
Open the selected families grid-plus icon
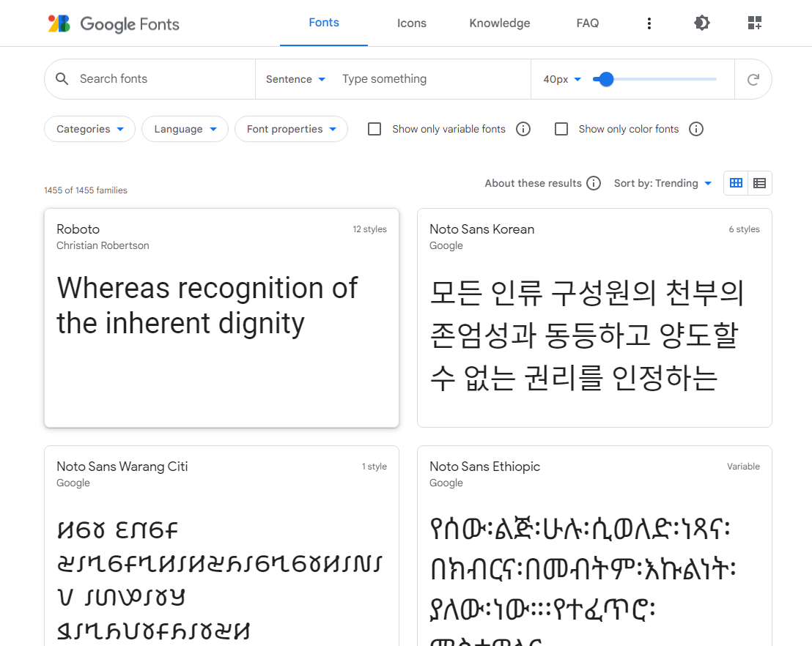[x=755, y=23]
